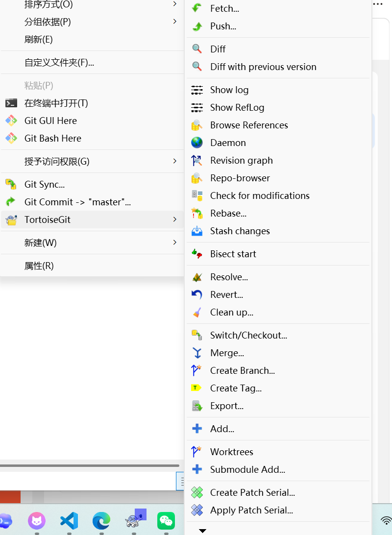Choose Stash changes menu item

(278, 231)
